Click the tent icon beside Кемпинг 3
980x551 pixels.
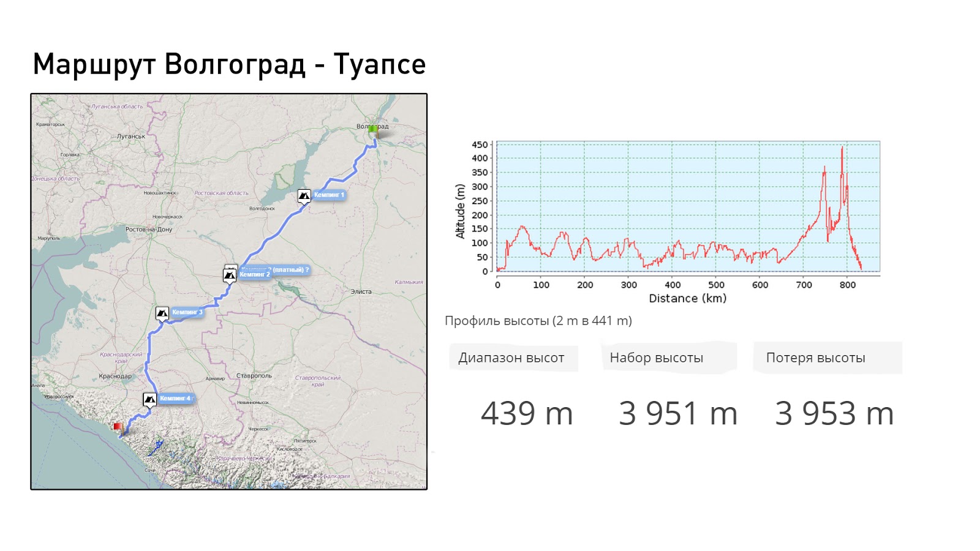(x=162, y=313)
